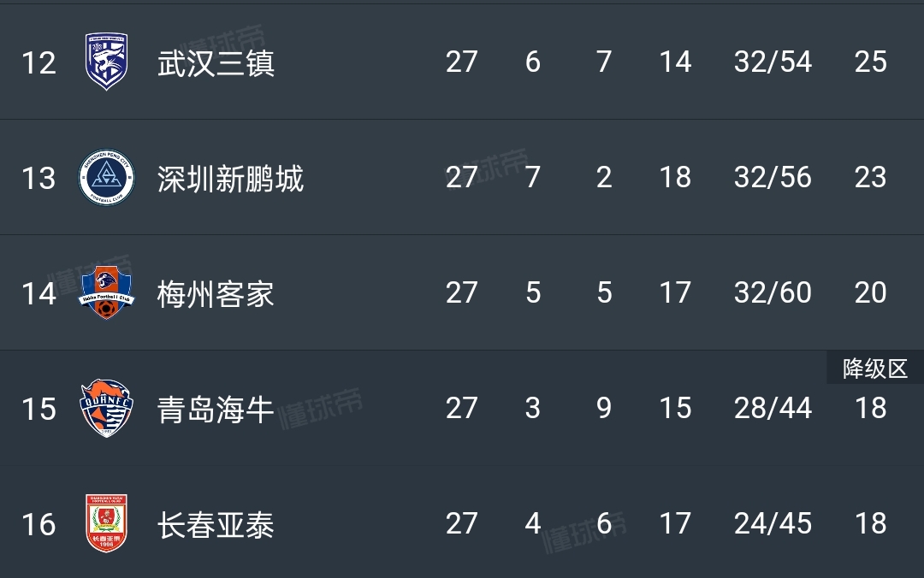This screenshot has height=578, width=924.
Task: Click the 降级区 relegation zone label
Action: 874,369
